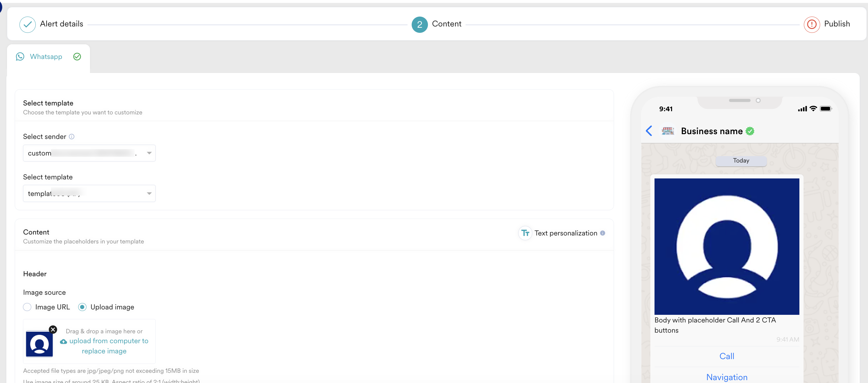Switch to the Whatsapp tab

coord(46,56)
